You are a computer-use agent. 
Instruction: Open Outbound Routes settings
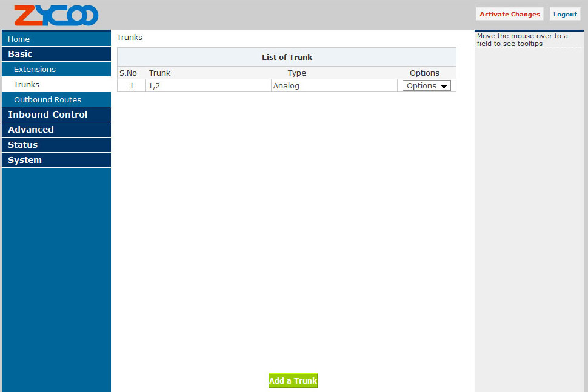[x=47, y=99]
